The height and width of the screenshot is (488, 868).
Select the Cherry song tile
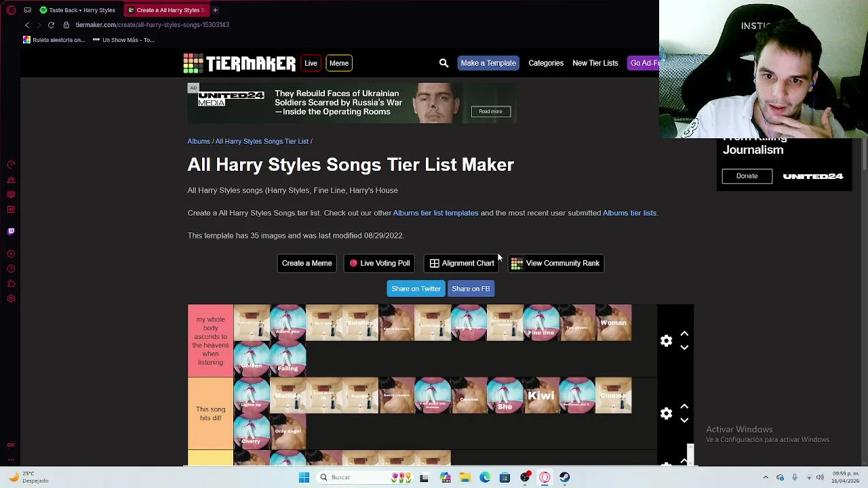(x=252, y=432)
